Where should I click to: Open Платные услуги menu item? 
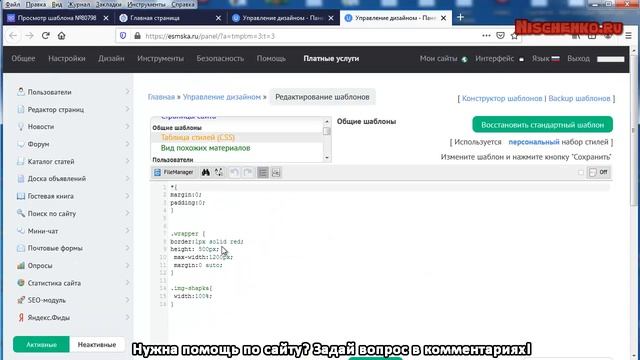tap(331, 59)
